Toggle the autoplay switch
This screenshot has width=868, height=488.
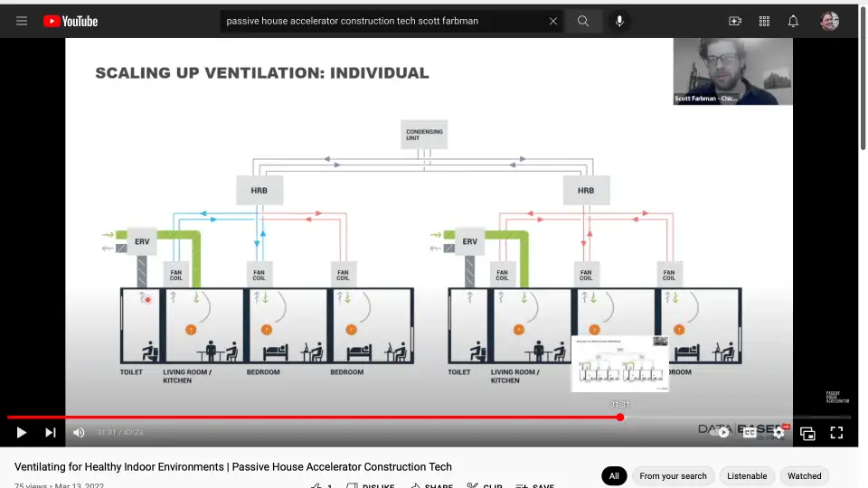click(722, 433)
